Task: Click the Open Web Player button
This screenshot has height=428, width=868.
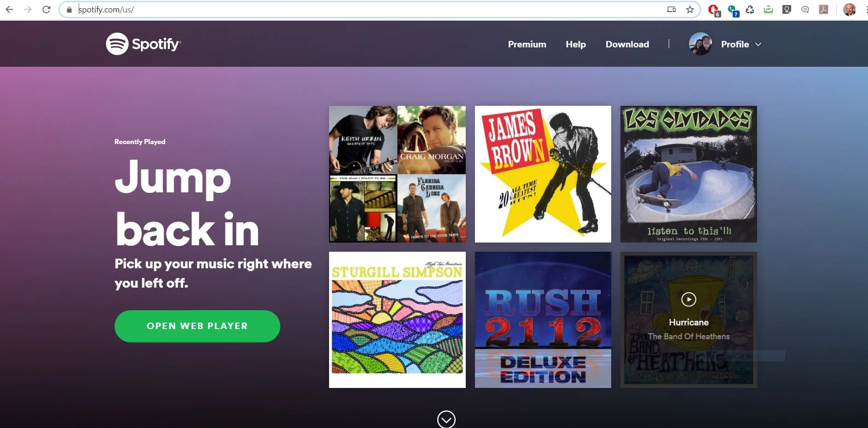Action: tap(197, 326)
